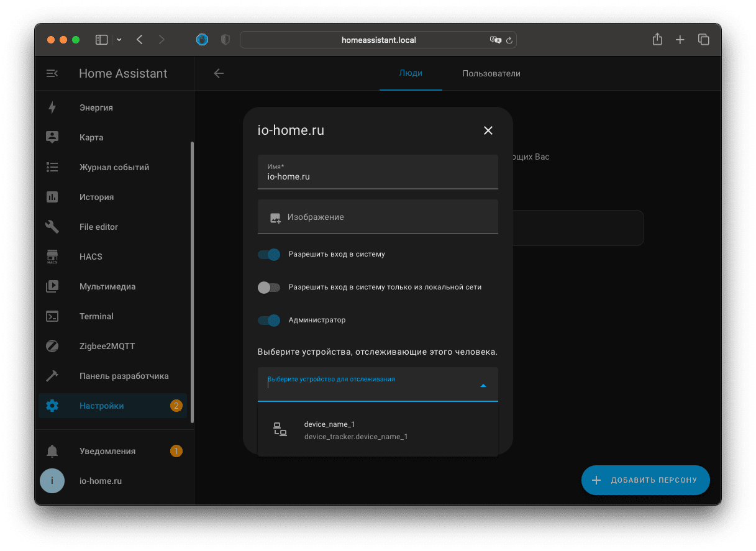Open the Map sidebar icon
This screenshot has height=551, width=756.
click(52, 137)
